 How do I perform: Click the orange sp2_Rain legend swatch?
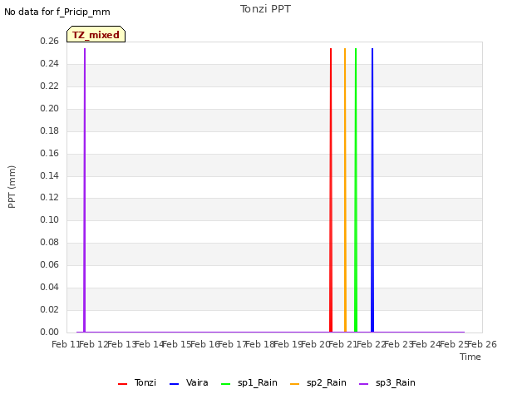(x=295, y=384)
